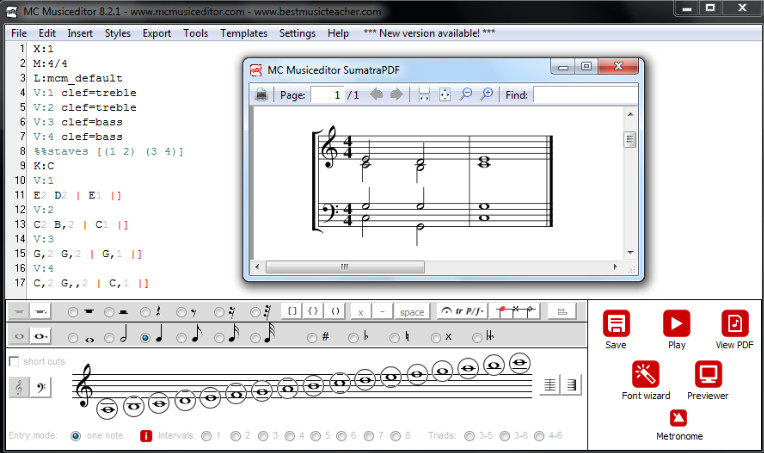Select the natural accidental radio
Viewport: 764px width, 453px height.
click(395, 338)
